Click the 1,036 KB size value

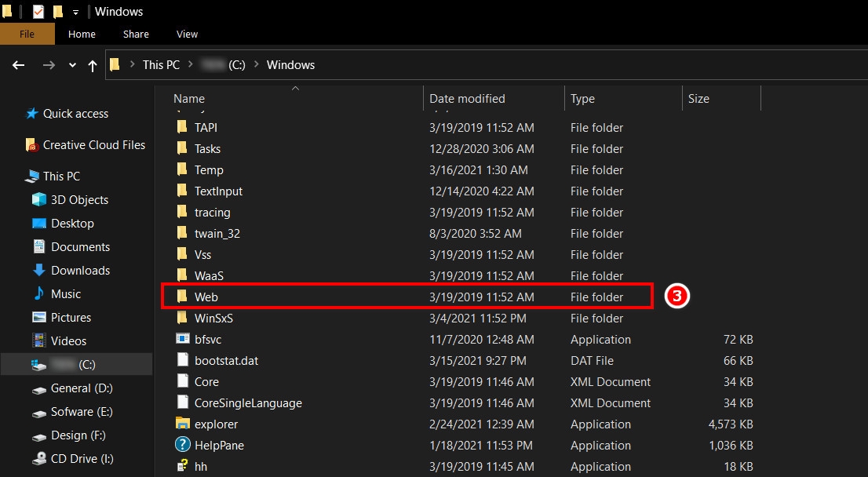click(x=731, y=446)
